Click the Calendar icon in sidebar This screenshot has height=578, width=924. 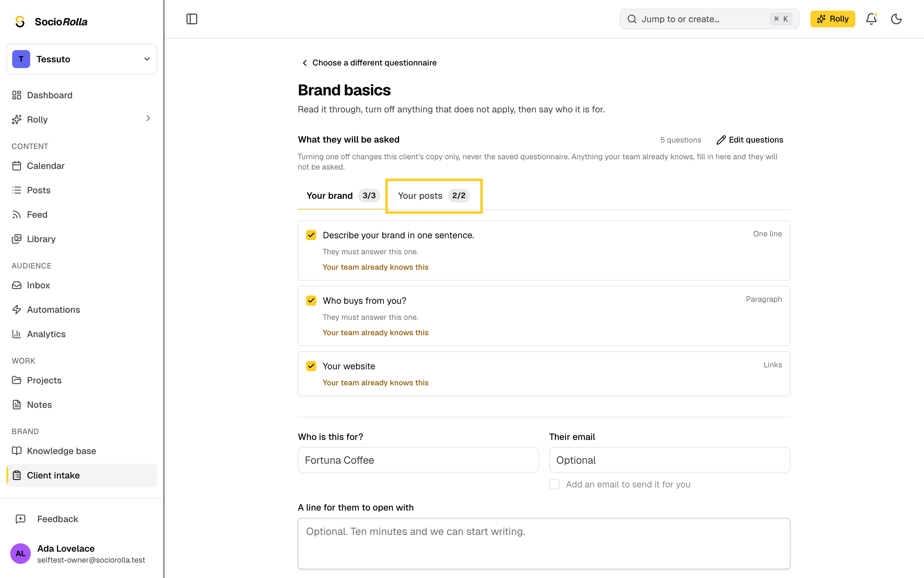16,165
